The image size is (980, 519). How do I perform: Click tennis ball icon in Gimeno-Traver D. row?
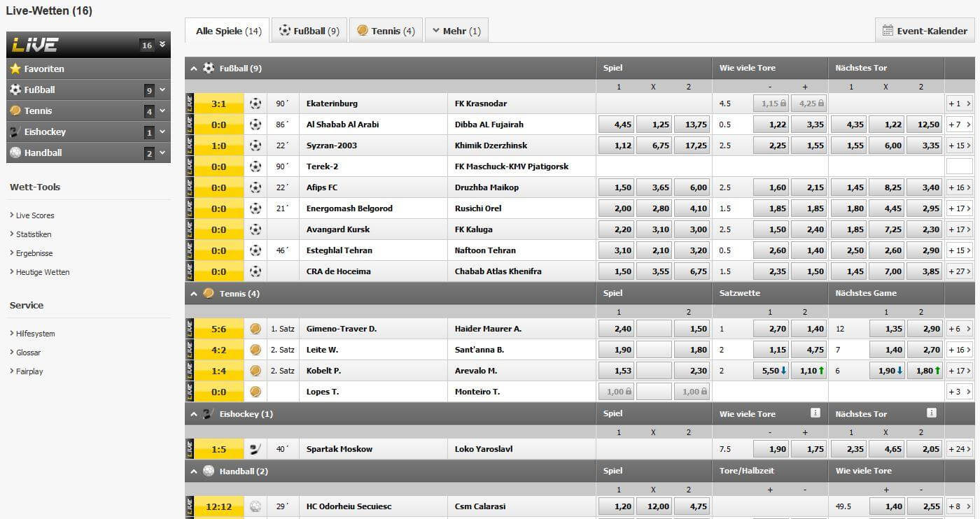coord(255,329)
